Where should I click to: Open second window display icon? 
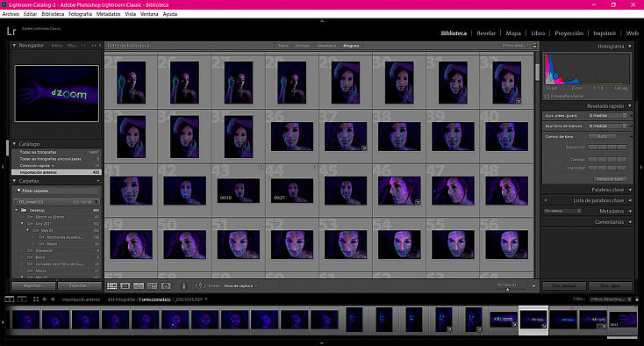click(x=22, y=299)
